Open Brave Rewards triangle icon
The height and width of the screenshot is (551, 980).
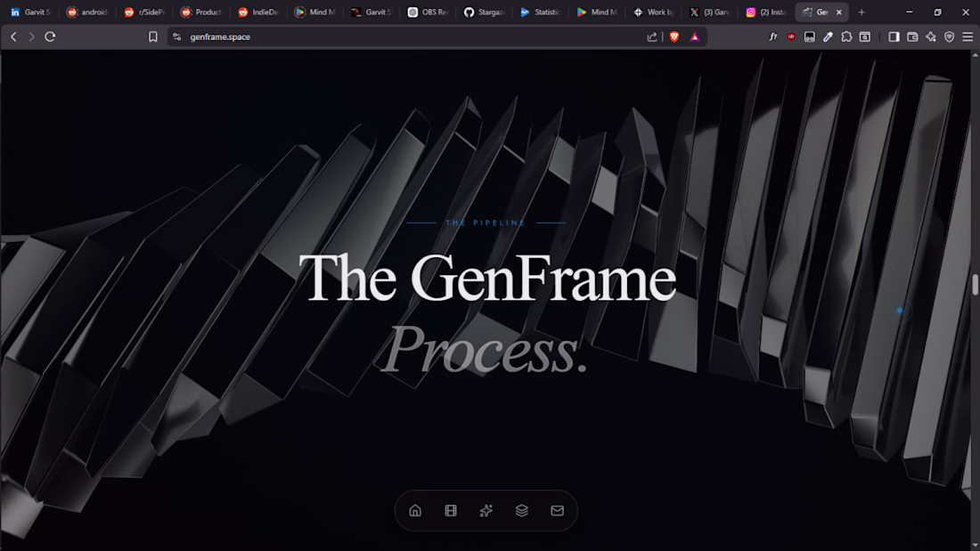(694, 36)
